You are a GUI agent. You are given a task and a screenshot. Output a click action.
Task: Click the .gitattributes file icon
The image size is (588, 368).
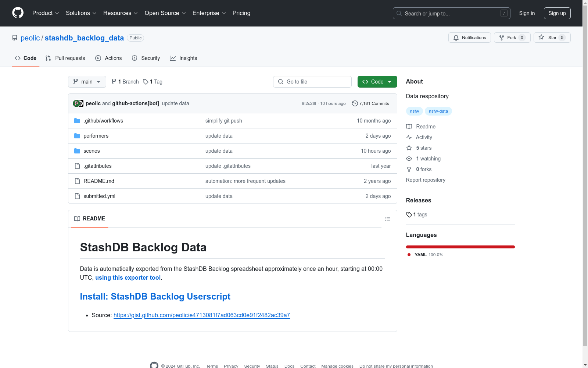(x=77, y=166)
